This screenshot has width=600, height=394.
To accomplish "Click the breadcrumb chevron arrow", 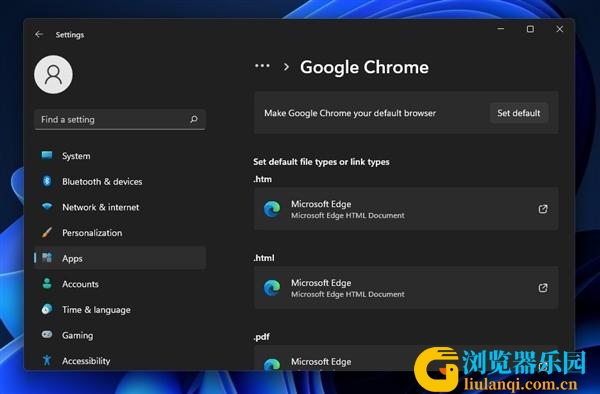I will [x=286, y=67].
